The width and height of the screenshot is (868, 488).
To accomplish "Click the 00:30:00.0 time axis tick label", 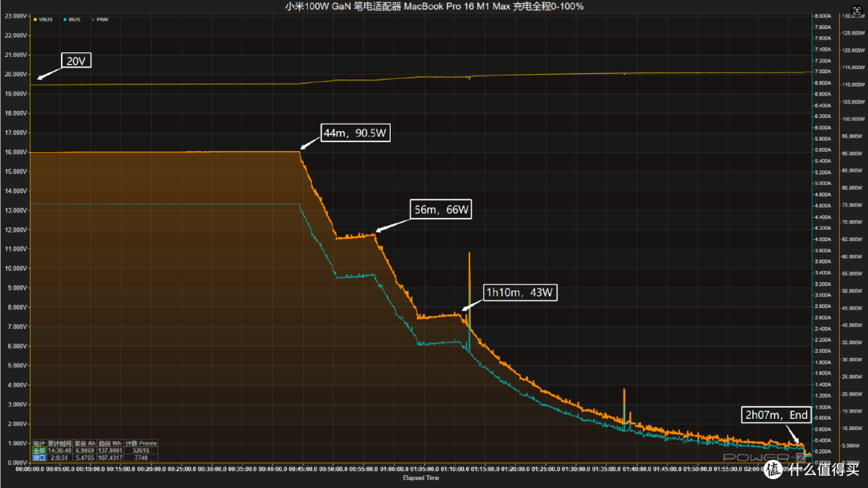I will (x=212, y=470).
